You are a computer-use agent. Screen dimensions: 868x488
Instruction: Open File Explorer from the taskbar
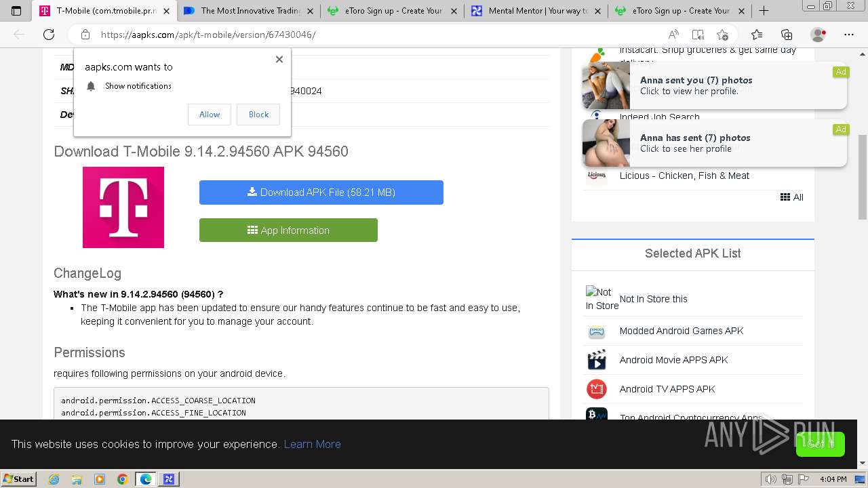click(77, 479)
